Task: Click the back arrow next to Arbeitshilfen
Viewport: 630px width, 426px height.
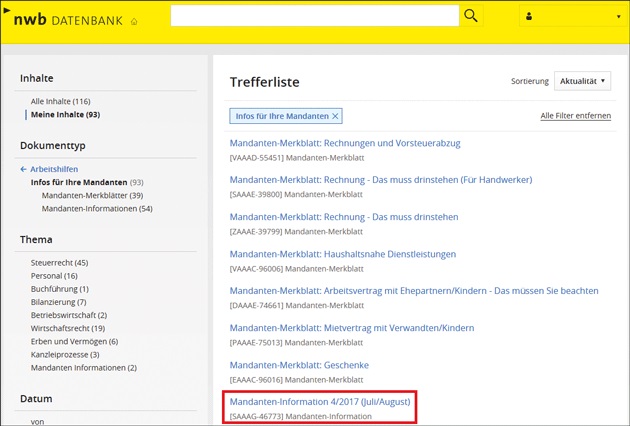Action: point(24,169)
